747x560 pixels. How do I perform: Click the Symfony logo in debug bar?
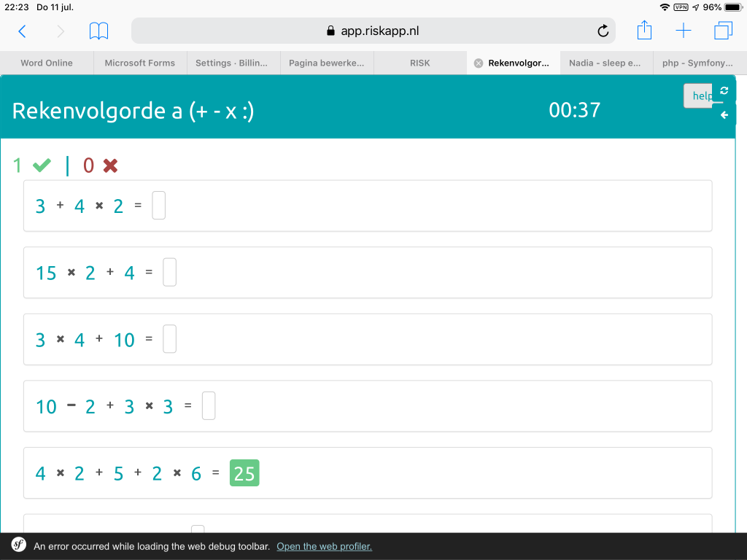[x=19, y=545]
